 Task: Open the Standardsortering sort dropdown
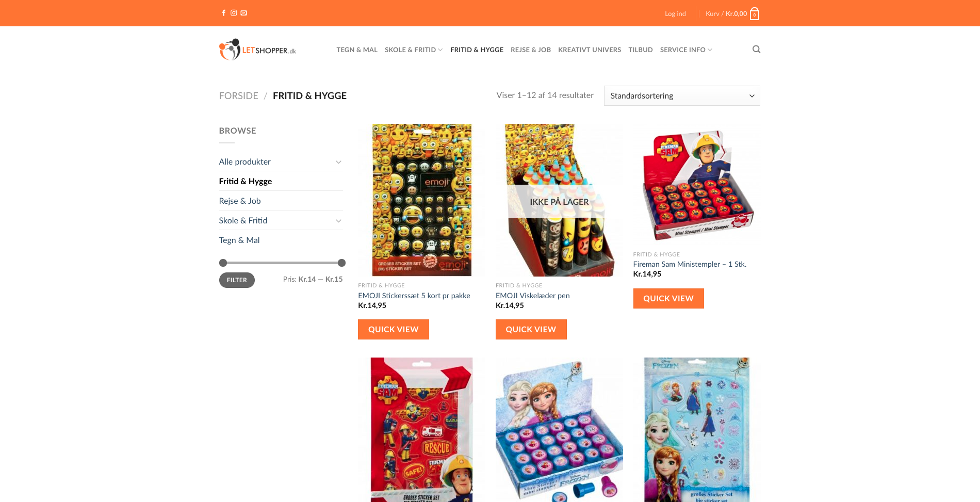coord(682,96)
